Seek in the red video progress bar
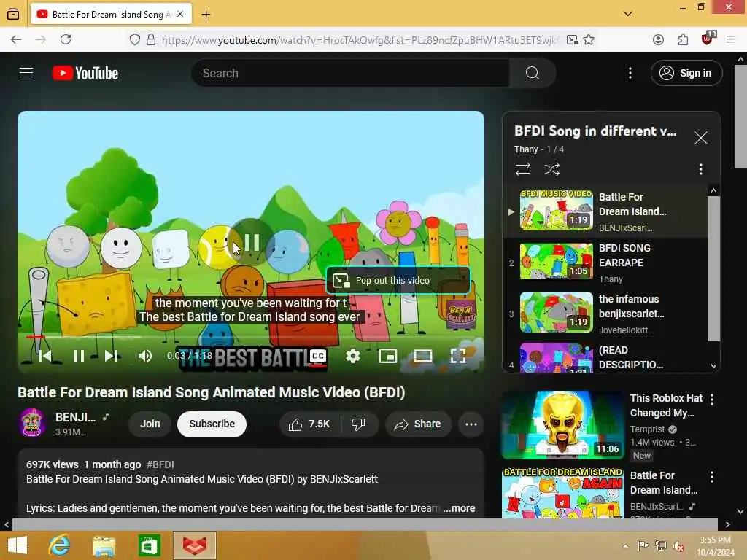 point(252,337)
